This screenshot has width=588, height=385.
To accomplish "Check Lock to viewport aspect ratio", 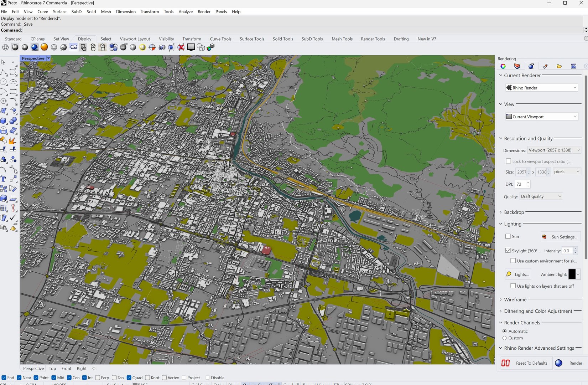I will (x=508, y=161).
